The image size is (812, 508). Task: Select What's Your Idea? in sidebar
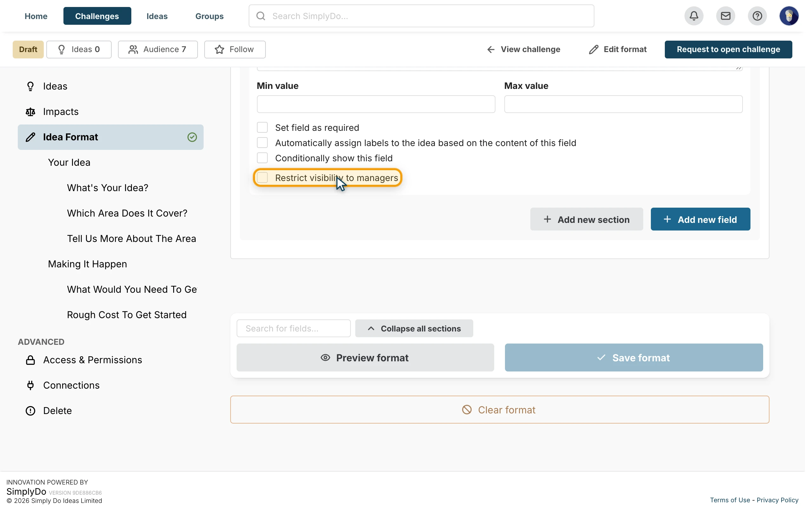pos(108,188)
